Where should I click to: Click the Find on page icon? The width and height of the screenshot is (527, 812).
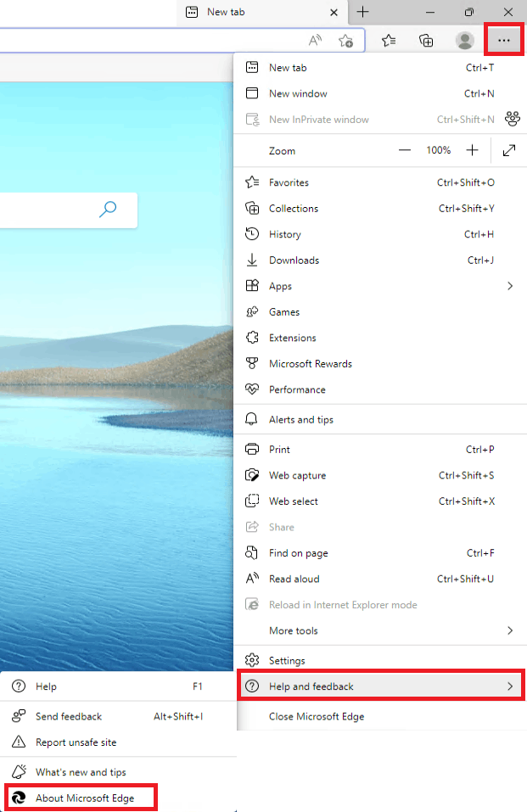pyautogui.click(x=252, y=552)
